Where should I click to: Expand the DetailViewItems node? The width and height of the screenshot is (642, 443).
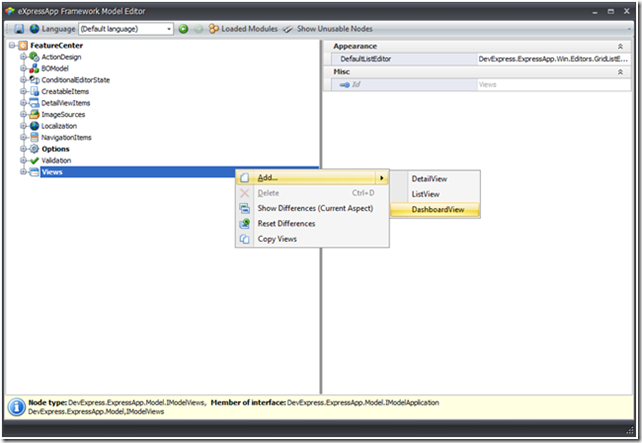[x=23, y=102]
